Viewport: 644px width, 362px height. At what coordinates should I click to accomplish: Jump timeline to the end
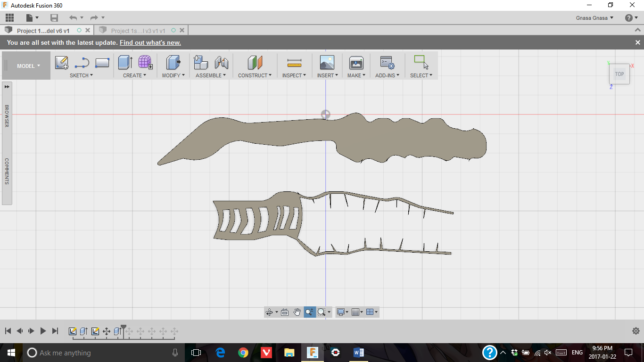[55, 331]
